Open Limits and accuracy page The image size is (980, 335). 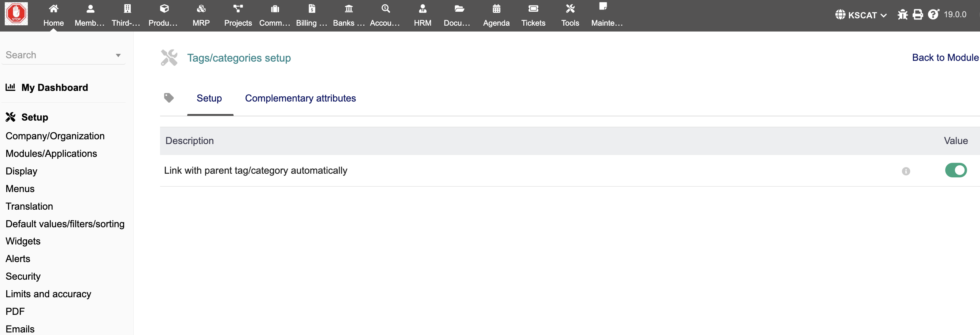click(48, 294)
